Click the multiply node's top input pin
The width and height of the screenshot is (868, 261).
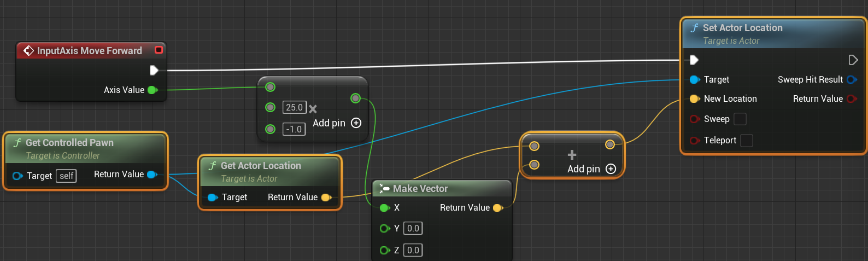(x=270, y=87)
